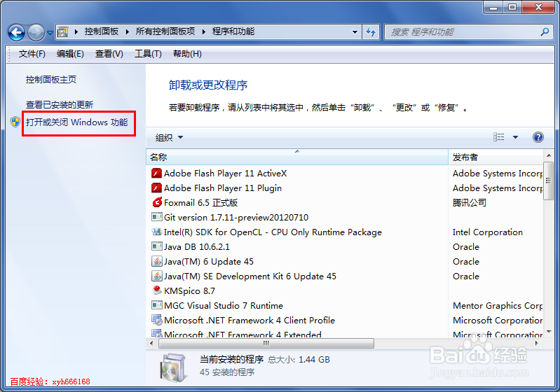Click 腾讯公司 publisher cell
560x392 pixels.
470,202
